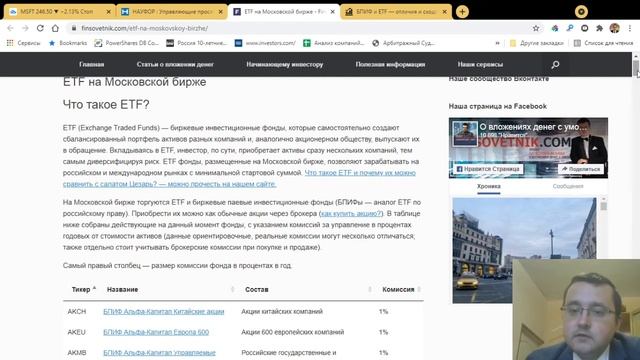Viewport: 640px width, 360px height.
Task: Open the extensions puzzle icon
Action: coord(599,28)
